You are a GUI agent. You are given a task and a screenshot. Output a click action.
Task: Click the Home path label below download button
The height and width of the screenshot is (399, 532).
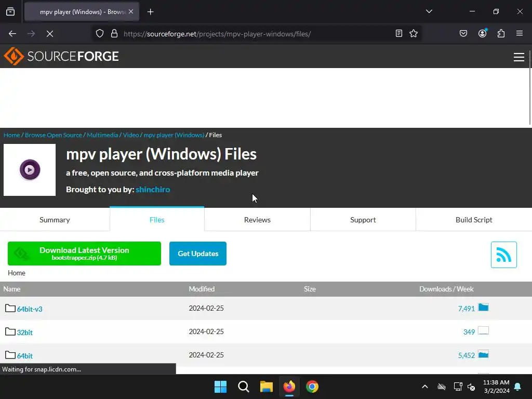[17, 273]
